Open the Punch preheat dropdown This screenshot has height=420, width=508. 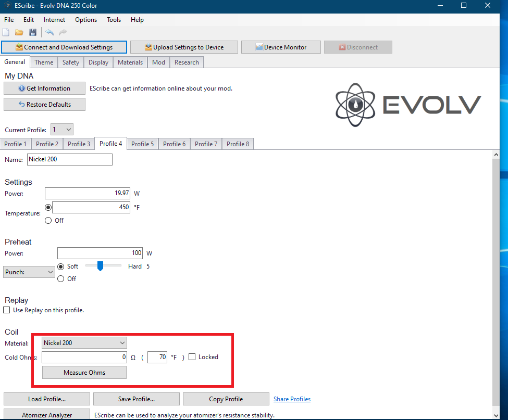click(x=29, y=272)
